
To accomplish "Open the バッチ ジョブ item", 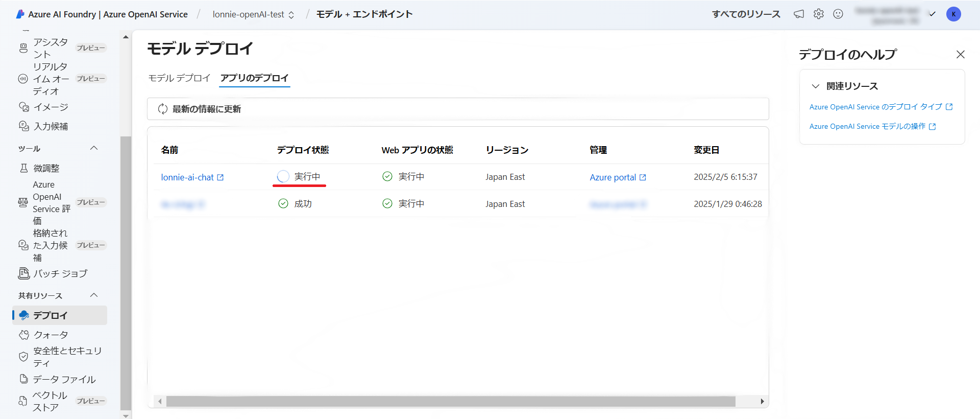I will [x=60, y=273].
